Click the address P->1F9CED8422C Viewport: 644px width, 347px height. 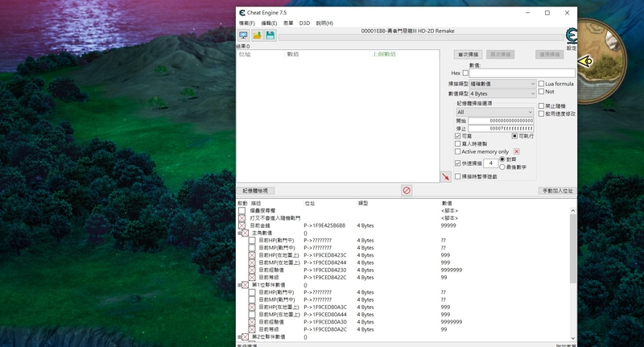tap(325, 278)
